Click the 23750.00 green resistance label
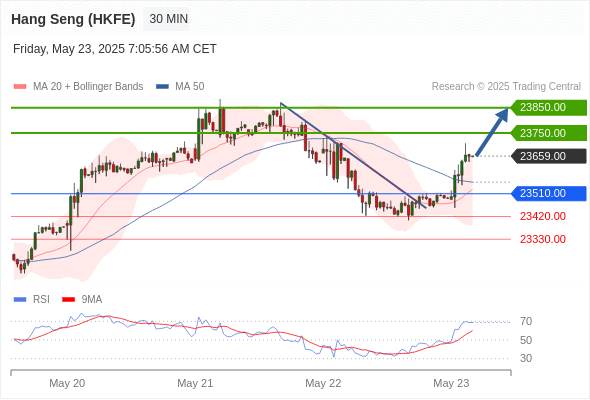 click(x=548, y=133)
